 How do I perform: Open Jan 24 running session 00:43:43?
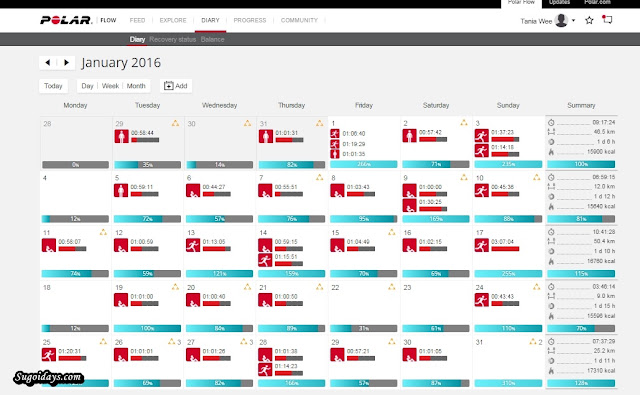click(482, 300)
